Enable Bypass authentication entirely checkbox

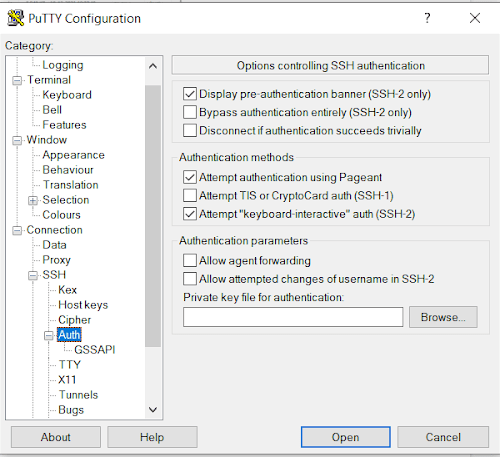point(190,112)
